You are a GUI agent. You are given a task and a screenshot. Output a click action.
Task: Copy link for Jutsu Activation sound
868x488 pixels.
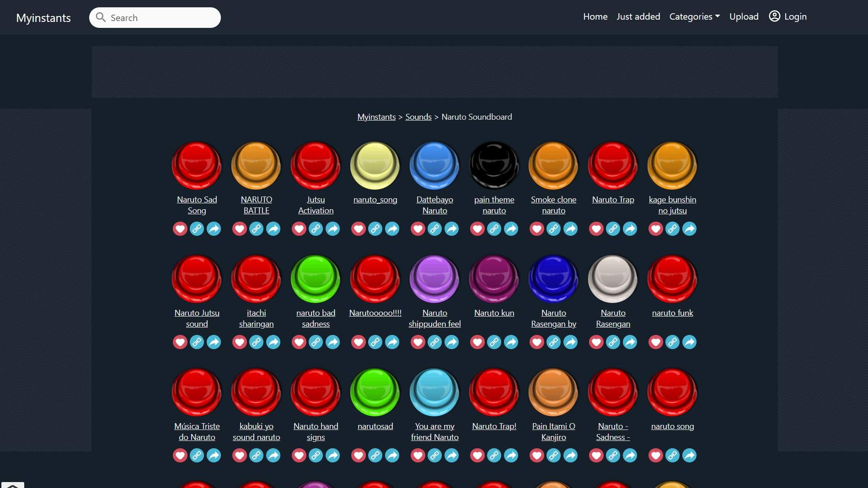(316, 228)
